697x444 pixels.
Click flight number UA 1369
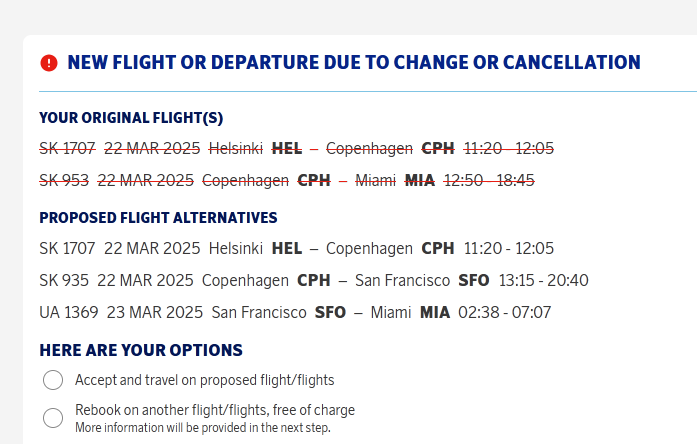(69, 312)
